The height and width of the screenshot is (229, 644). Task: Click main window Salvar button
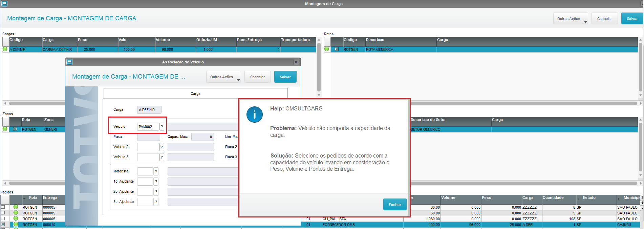point(632,19)
